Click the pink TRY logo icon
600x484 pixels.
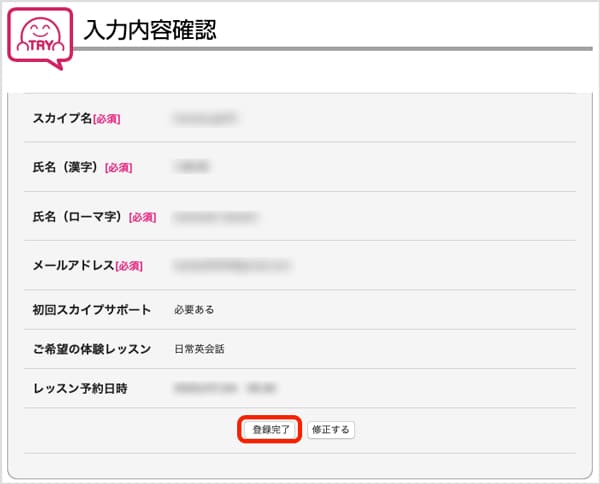coord(40,37)
